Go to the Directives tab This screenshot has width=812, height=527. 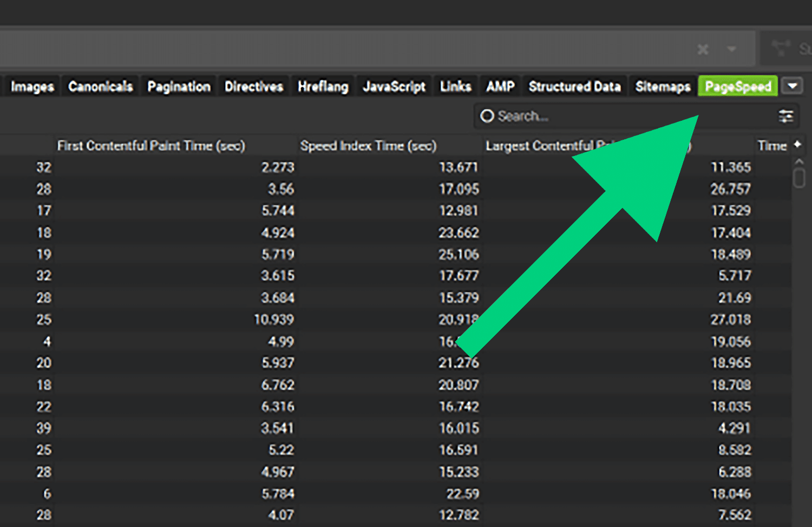[x=254, y=87]
